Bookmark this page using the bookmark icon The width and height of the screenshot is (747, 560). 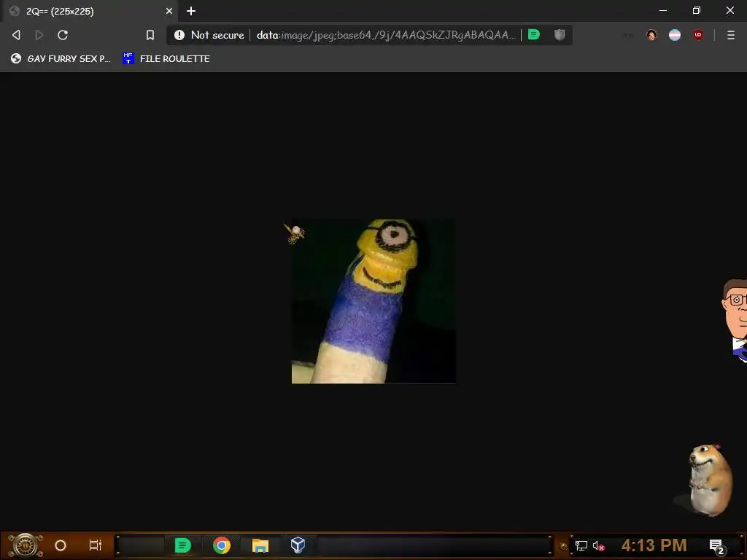(150, 35)
